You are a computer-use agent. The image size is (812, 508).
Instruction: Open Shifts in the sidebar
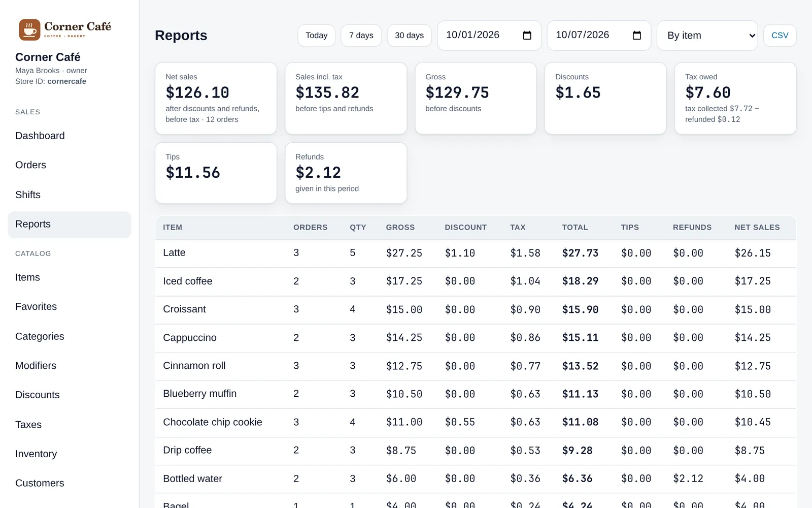coord(70,195)
